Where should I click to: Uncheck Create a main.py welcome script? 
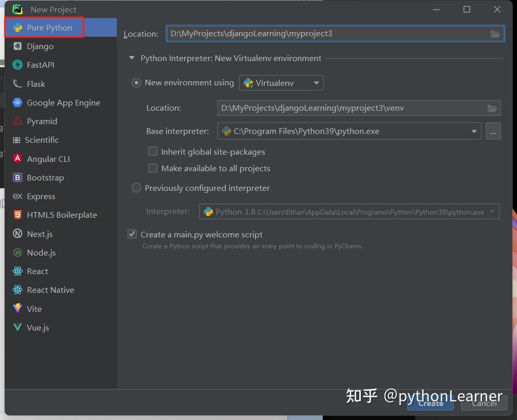coord(132,234)
